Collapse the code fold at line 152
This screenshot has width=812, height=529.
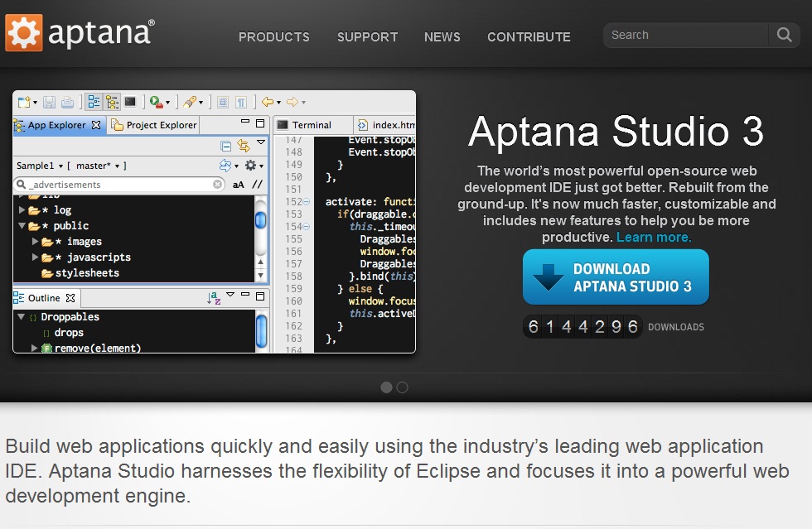tap(306, 202)
